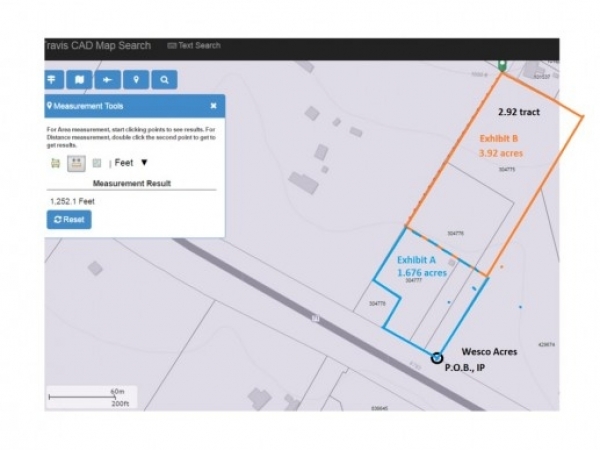
Task: Click the highway shield on the road
Action: [x=315, y=318]
